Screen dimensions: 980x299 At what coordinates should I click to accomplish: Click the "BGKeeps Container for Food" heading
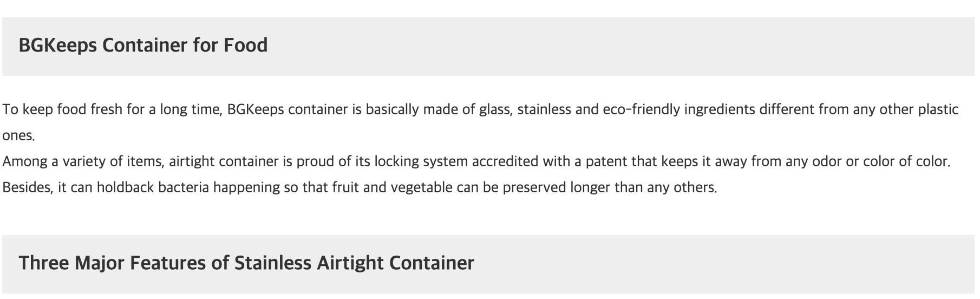pos(143,45)
